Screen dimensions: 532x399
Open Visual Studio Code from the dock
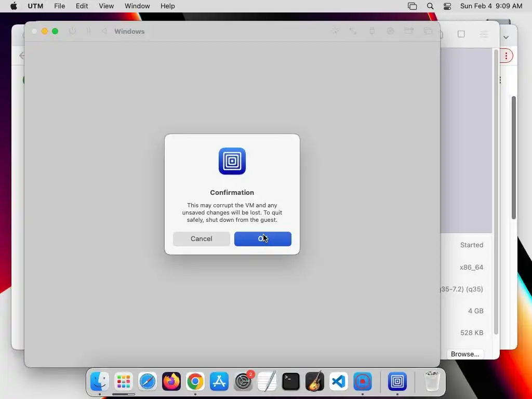tap(339, 381)
